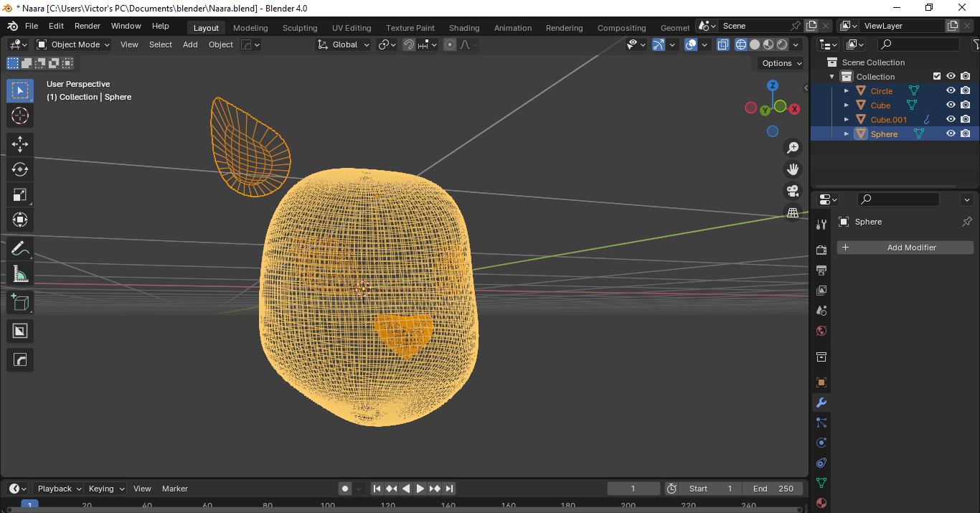
Task: Open Global transform orientation dropdown
Action: pyautogui.click(x=344, y=44)
